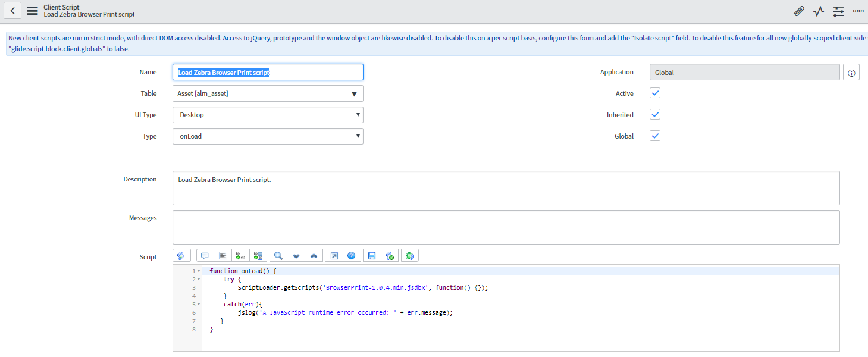Toggle the Active checkbox
This screenshot has width=868, height=357.
click(x=655, y=93)
